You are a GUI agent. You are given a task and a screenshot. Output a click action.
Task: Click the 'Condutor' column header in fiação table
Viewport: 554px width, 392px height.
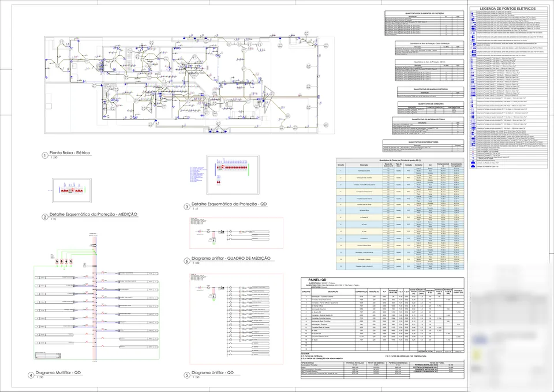coord(419,165)
